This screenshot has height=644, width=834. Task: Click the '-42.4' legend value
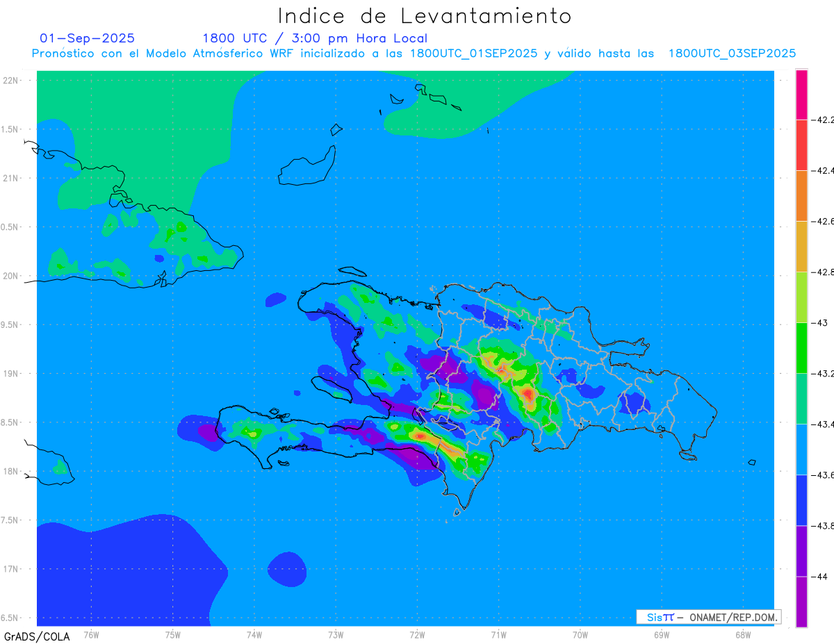point(823,170)
